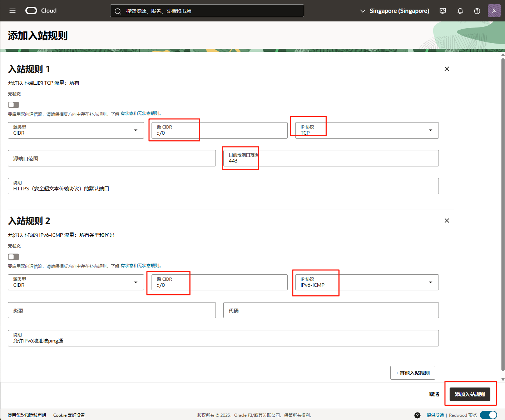Viewport: 505px width, 420px height.
Task: Click the add ingress rules button
Action: click(470, 394)
